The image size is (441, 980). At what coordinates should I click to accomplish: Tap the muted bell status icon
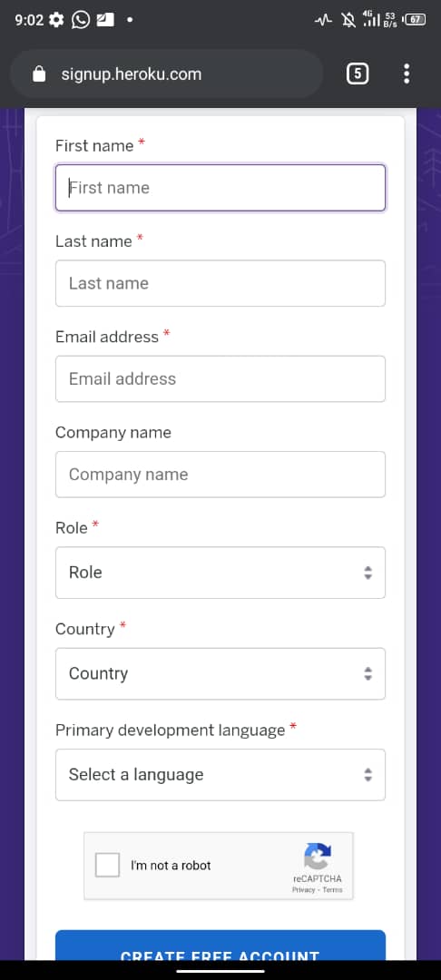pos(348,20)
